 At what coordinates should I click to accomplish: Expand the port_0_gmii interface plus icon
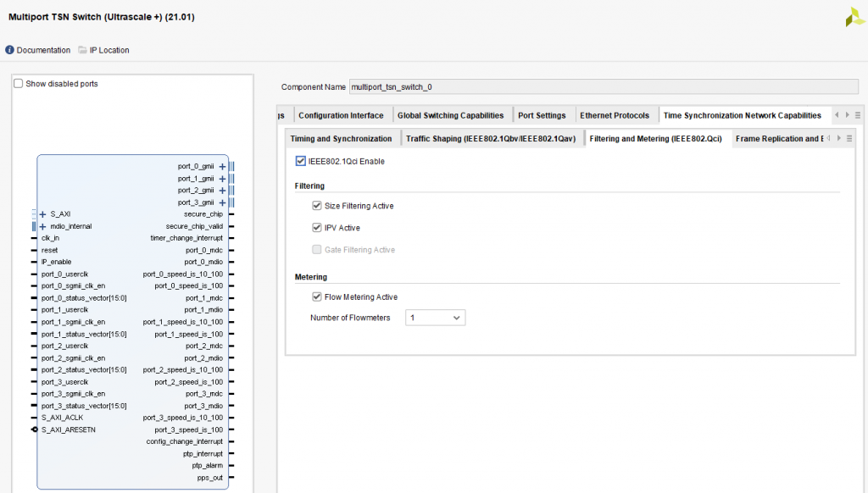click(x=222, y=167)
